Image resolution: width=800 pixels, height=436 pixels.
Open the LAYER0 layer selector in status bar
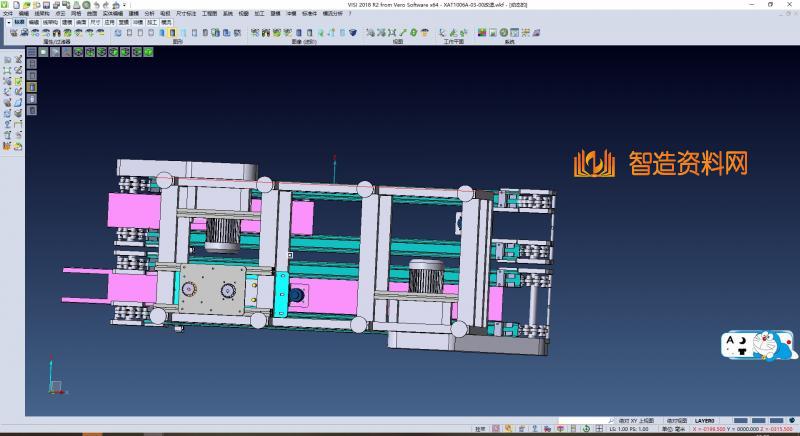tap(705, 421)
